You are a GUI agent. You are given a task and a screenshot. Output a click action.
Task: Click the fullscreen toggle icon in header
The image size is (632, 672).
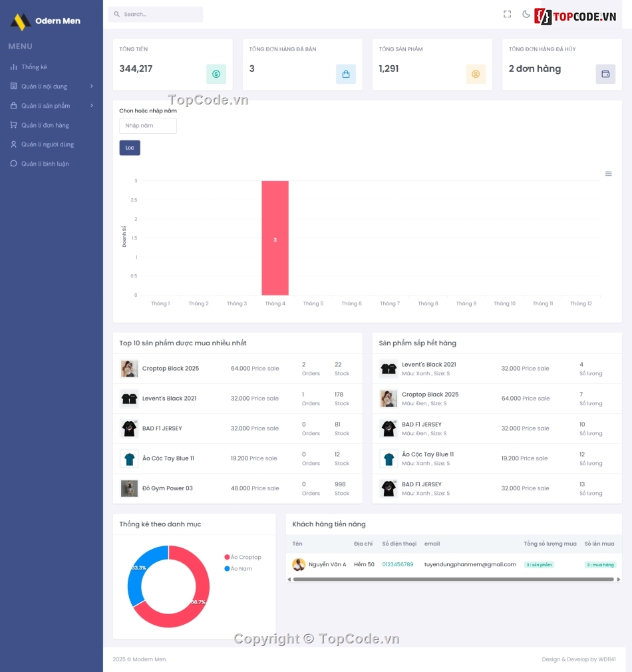tap(508, 14)
